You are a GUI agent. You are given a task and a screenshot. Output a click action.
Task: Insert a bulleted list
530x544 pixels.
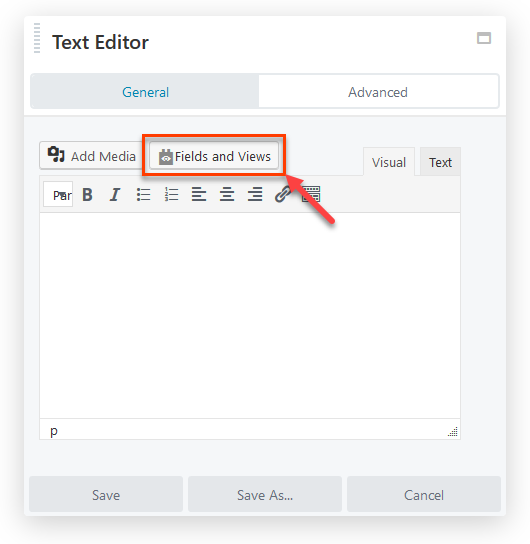[143, 194]
